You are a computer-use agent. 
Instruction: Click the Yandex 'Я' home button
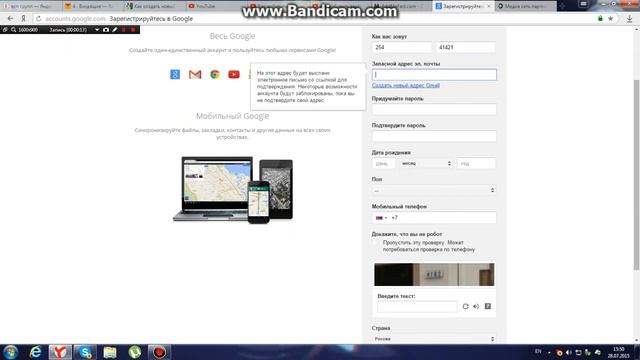point(23,18)
